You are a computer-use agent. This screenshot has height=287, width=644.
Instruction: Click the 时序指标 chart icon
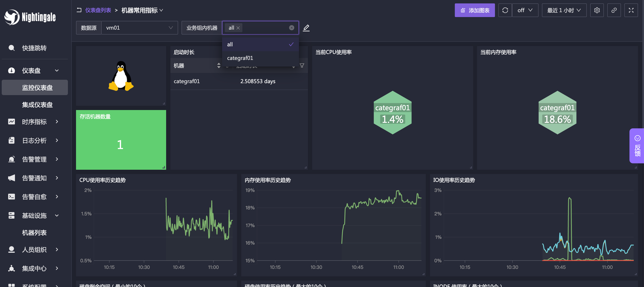[12, 122]
